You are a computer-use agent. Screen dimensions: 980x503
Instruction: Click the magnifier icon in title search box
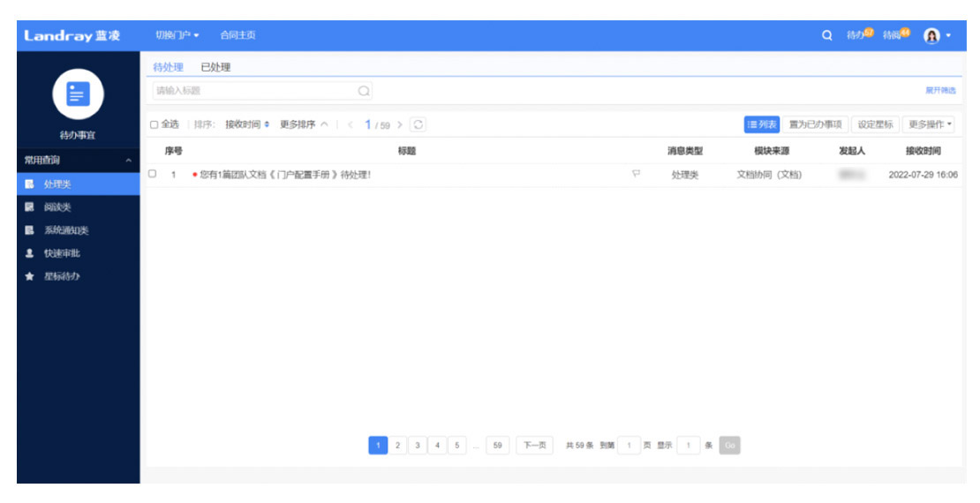point(363,91)
